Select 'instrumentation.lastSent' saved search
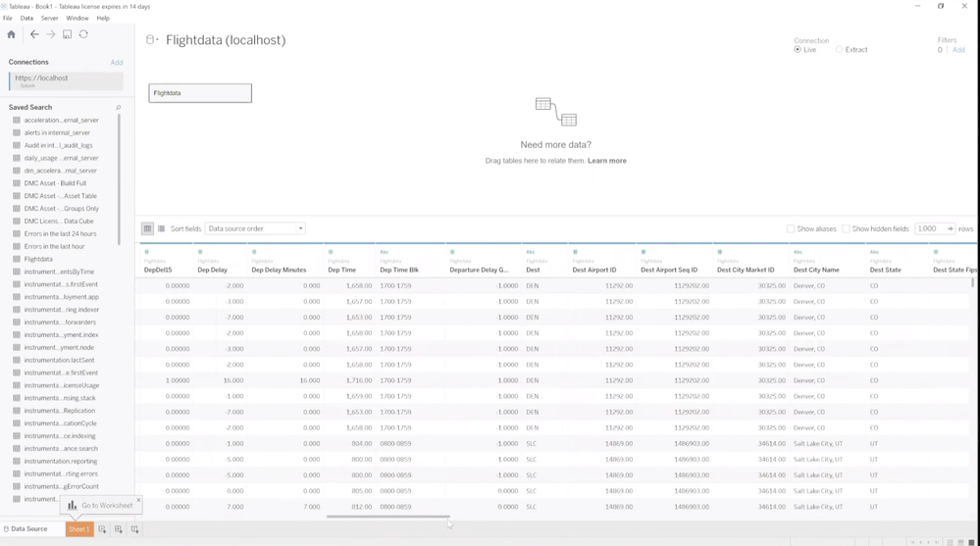Viewport: 980px width, 546px height. tap(60, 360)
